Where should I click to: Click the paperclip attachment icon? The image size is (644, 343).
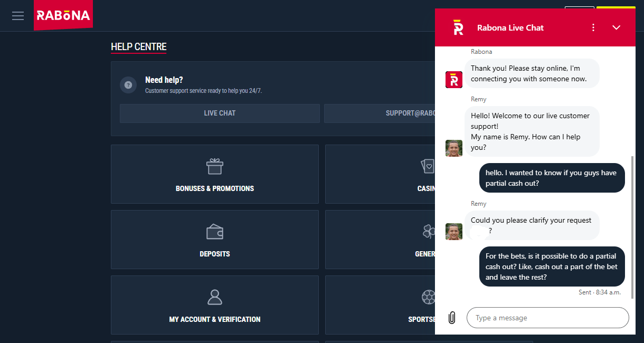[451, 318]
